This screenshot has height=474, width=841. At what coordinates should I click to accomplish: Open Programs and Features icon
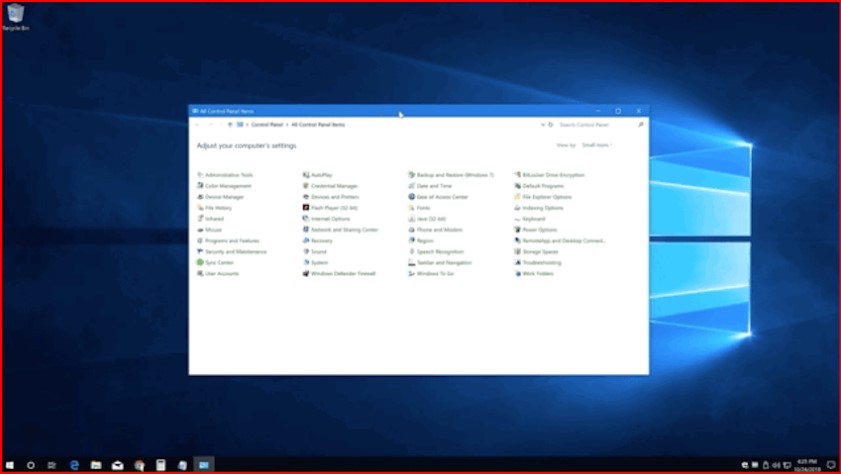tap(200, 241)
